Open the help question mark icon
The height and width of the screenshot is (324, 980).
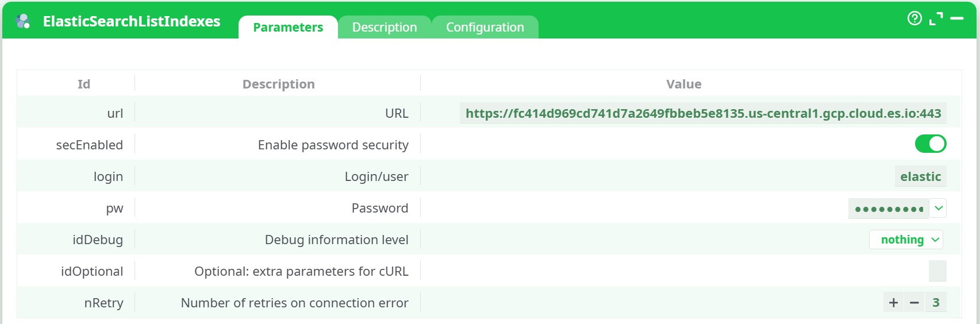[914, 18]
